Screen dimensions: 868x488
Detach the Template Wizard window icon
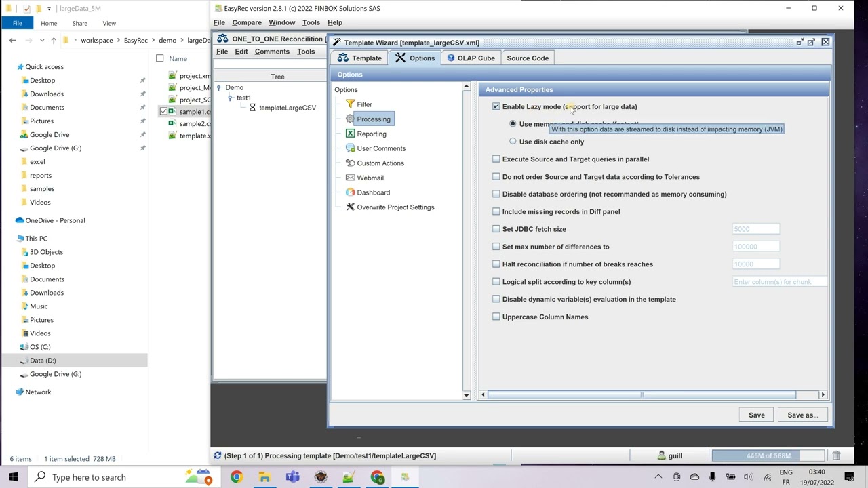(x=800, y=42)
